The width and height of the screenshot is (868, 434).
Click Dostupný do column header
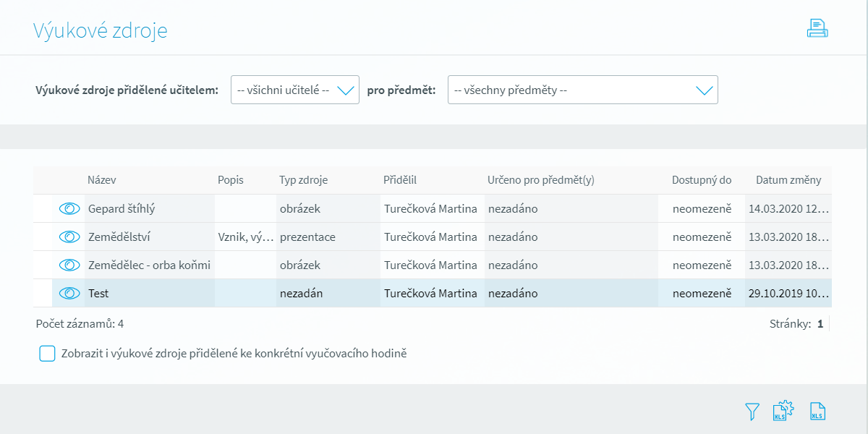click(702, 180)
